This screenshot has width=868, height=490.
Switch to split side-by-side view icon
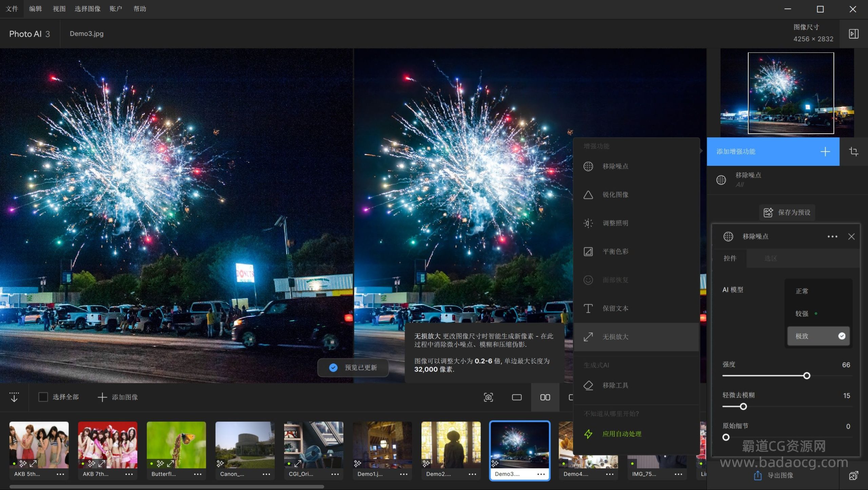click(x=545, y=397)
